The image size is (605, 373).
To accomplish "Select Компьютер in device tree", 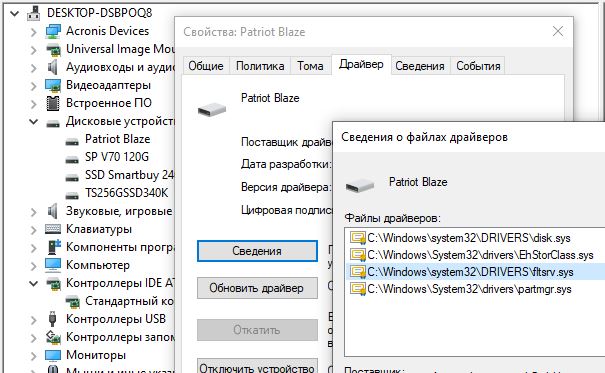I will 98,265.
